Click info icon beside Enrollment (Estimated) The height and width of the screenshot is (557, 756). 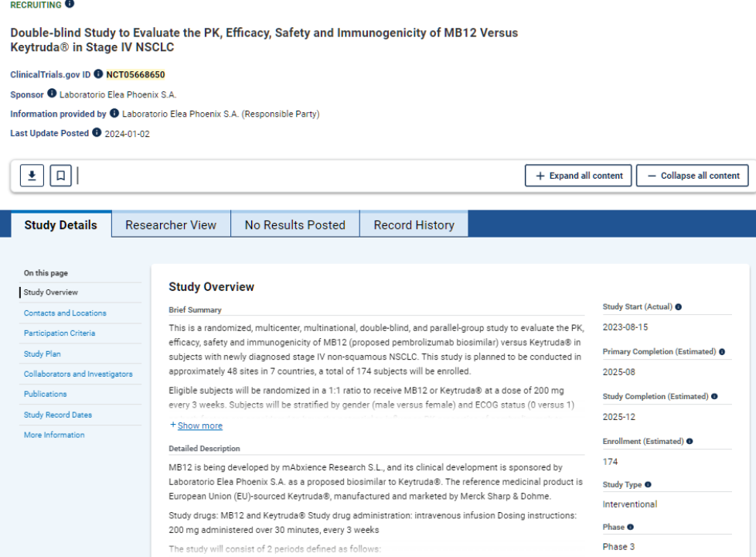(689, 442)
